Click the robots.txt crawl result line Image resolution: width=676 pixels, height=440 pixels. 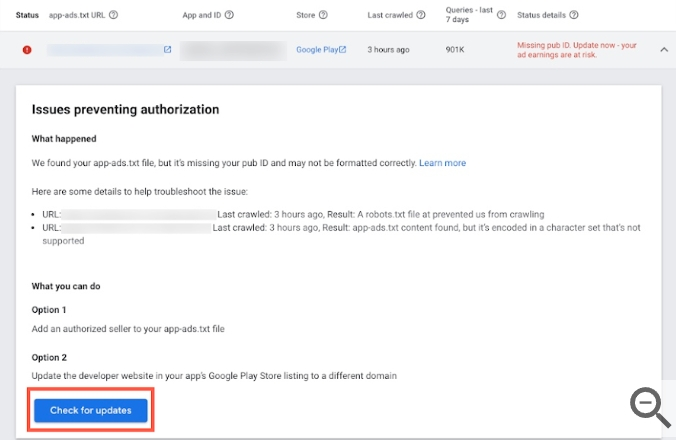293,214
